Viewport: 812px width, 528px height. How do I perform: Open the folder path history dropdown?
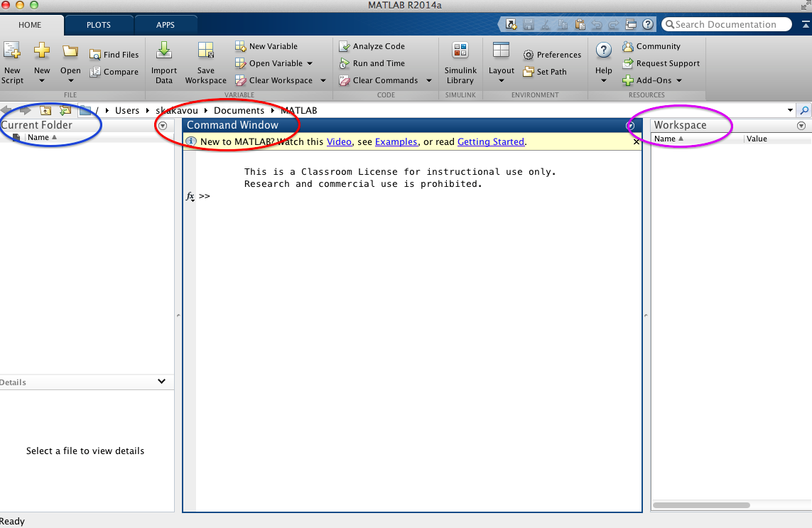click(x=790, y=110)
